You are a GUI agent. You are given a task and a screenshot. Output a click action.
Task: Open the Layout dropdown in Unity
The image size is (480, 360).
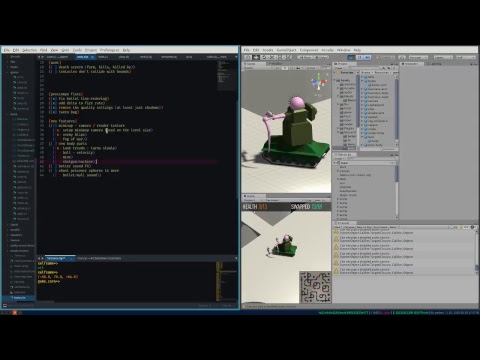(x=466, y=57)
